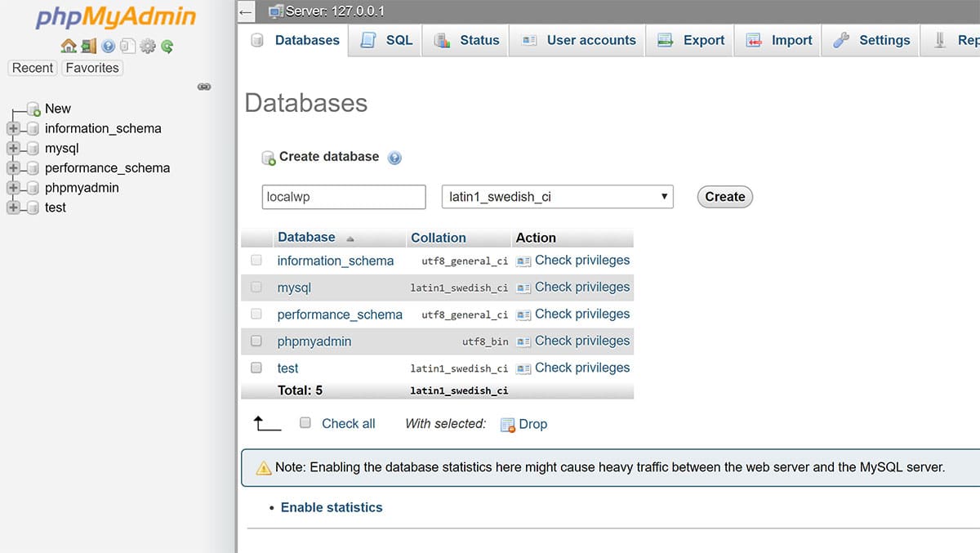Image resolution: width=980 pixels, height=553 pixels.
Task: Expand mysql node in navigation tree
Action: point(12,149)
